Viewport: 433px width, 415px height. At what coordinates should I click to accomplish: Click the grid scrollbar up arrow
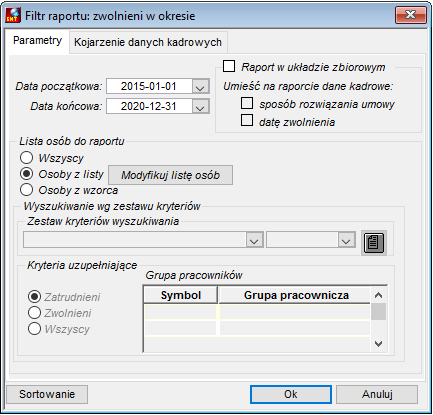tap(378, 295)
